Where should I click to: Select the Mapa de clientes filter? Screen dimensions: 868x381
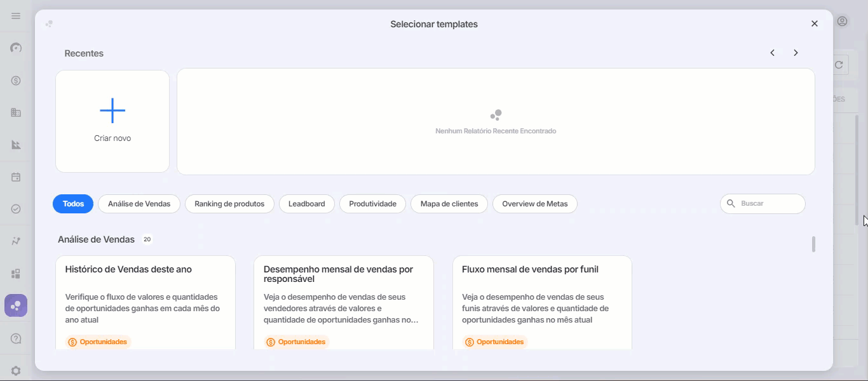[449, 204]
